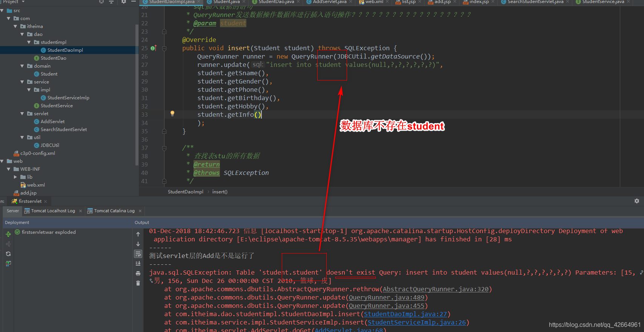This screenshot has width=644, height=332.
Task: Open the Tomcat Catalina Log tab
Action: pyautogui.click(x=114, y=211)
